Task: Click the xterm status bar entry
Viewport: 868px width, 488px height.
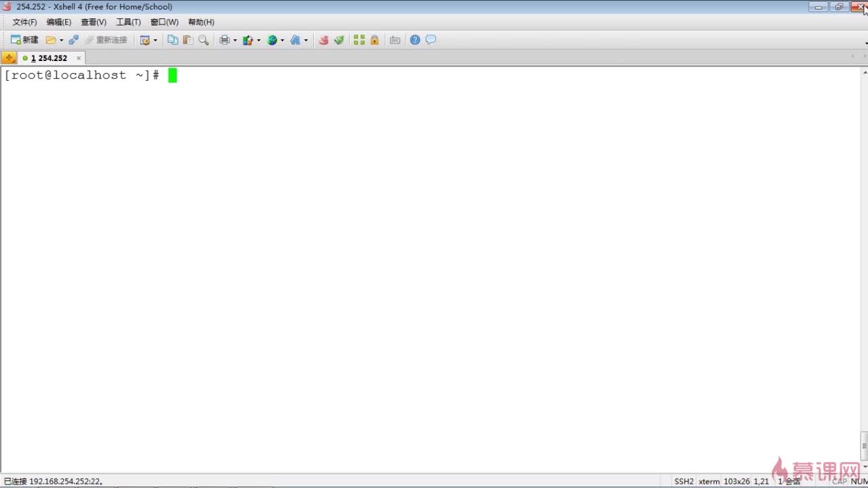Action: click(709, 481)
